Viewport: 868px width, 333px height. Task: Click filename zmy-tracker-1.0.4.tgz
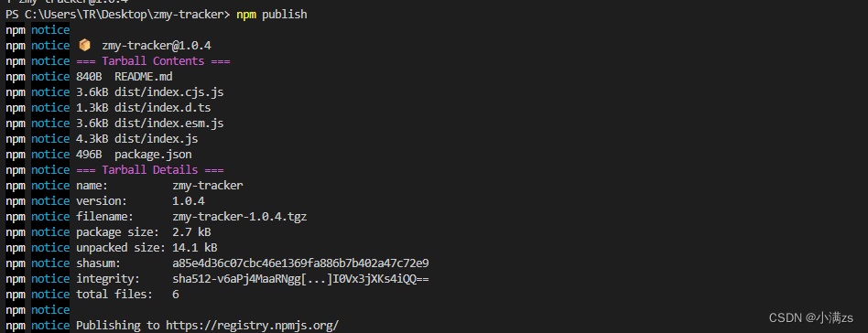pyautogui.click(x=239, y=216)
